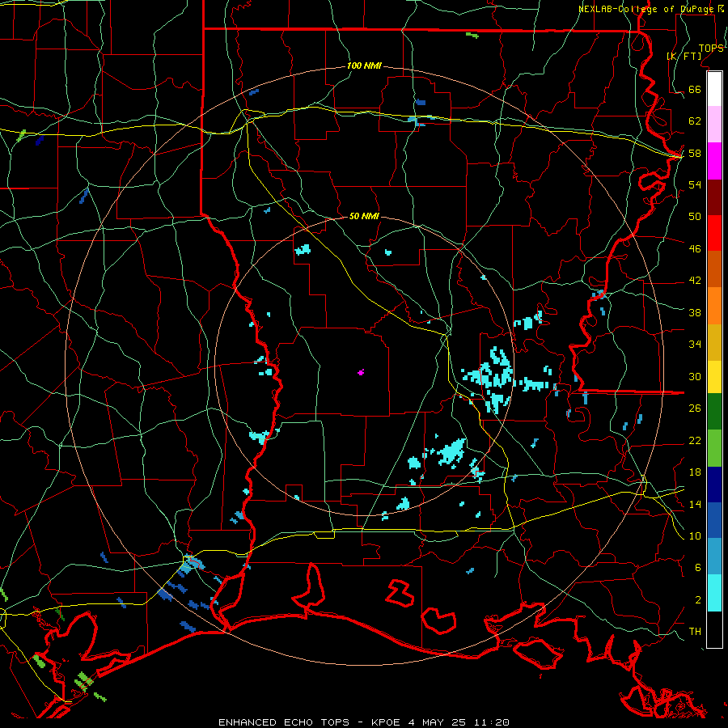
Task: Click the '2' legend height label
Action: click(x=698, y=600)
